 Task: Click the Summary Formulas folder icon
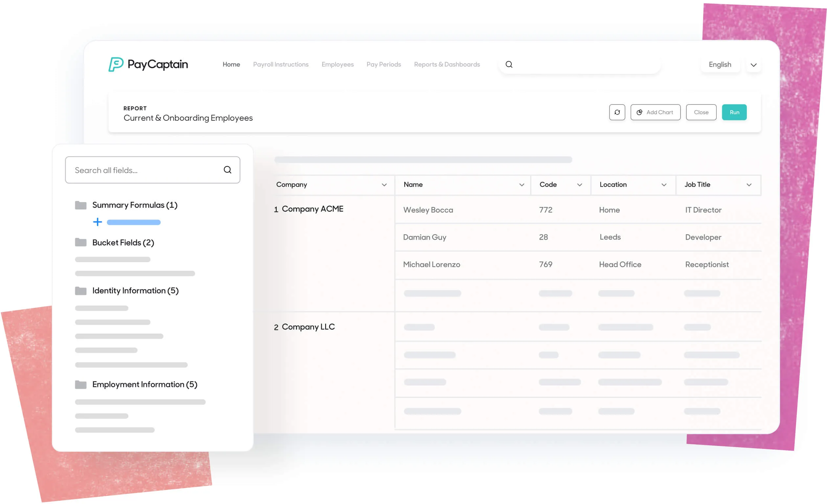tap(80, 205)
